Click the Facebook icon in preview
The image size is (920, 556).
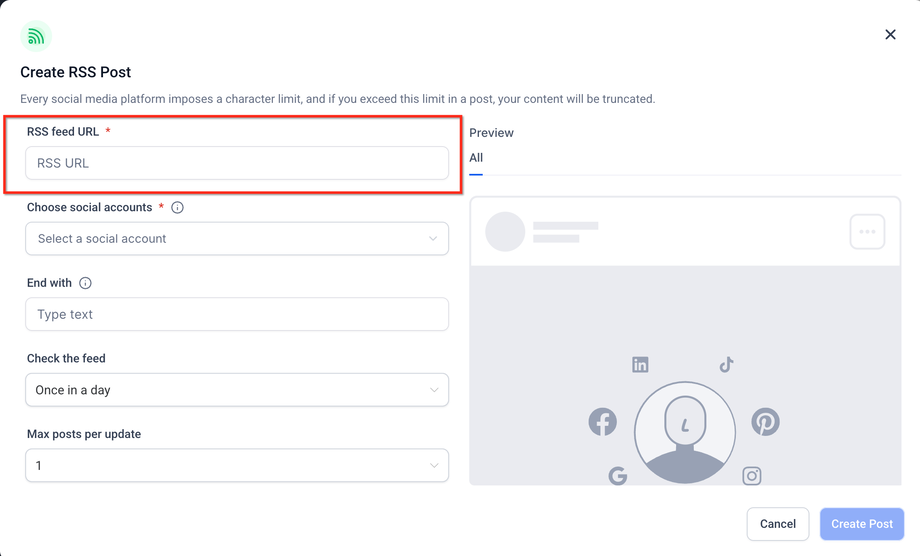coord(602,422)
